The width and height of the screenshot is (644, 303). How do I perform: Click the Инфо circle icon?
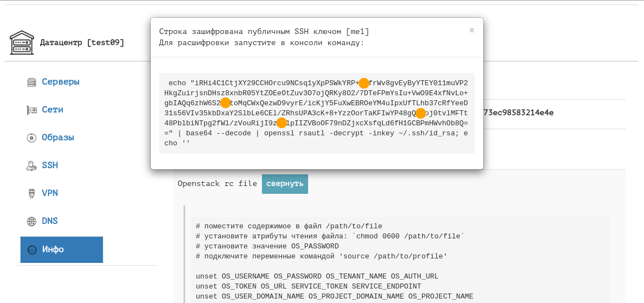(32, 250)
